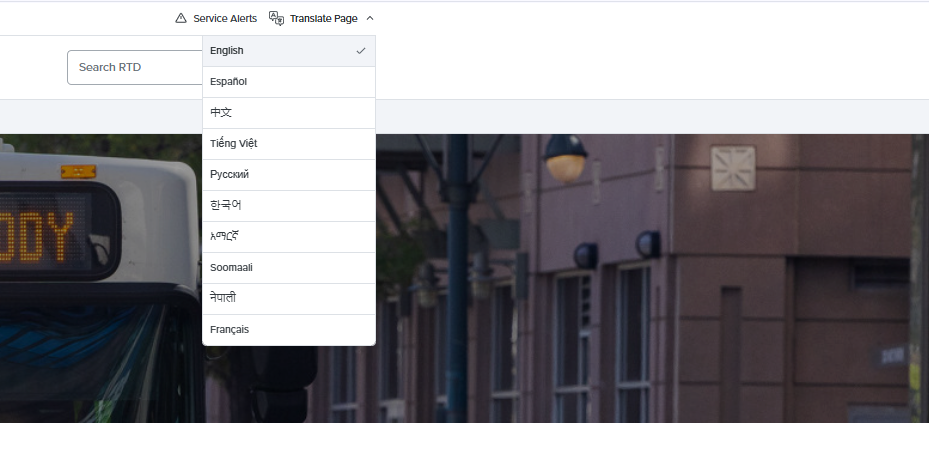Choose the አማርኛ language option

coord(289,237)
